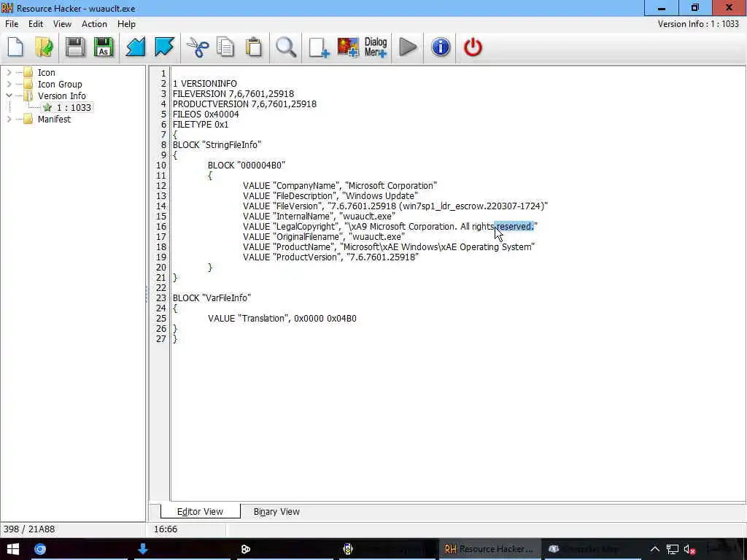The height and width of the screenshot is (560, 747).
Task: Paste with the clipboard icon
Action: pos(254,47)
